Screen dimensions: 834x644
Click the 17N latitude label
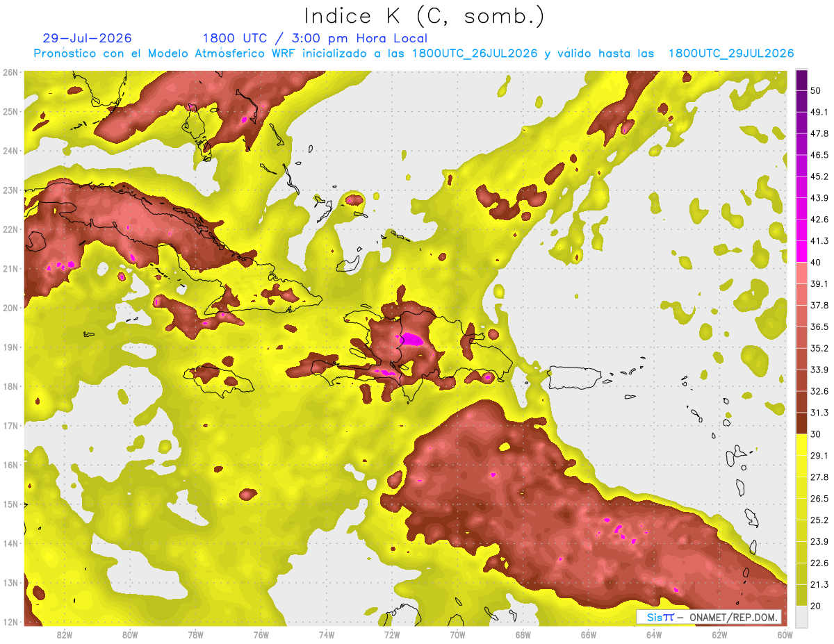10,426
